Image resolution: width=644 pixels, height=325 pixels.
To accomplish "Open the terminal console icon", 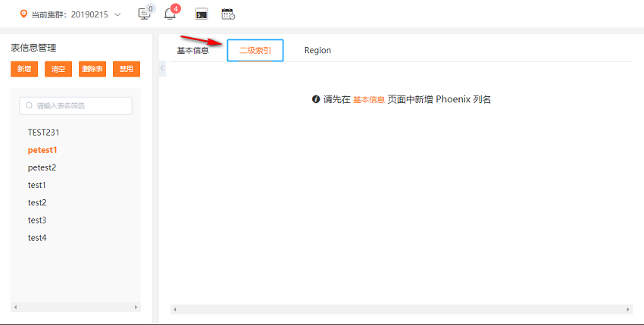I will [202, 14].
